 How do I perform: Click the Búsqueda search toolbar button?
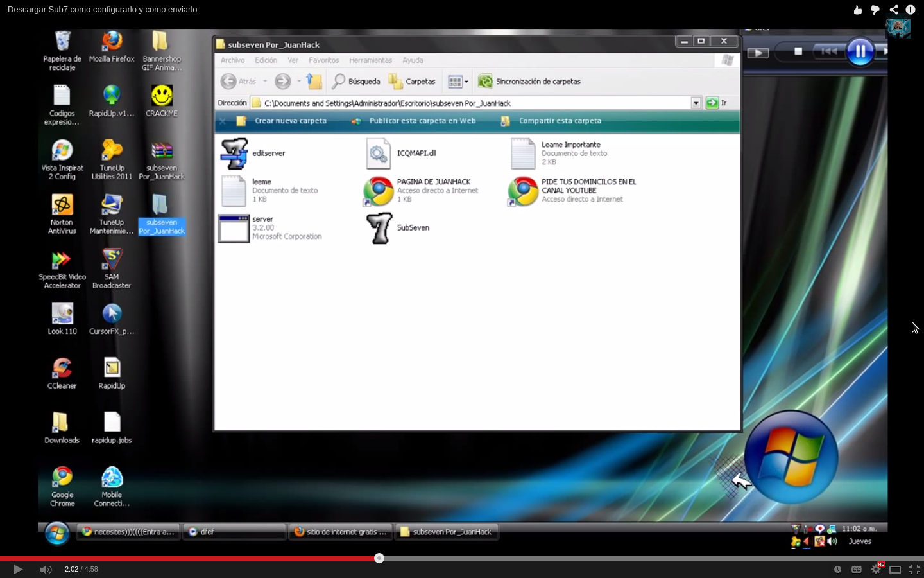click(356, 82)
